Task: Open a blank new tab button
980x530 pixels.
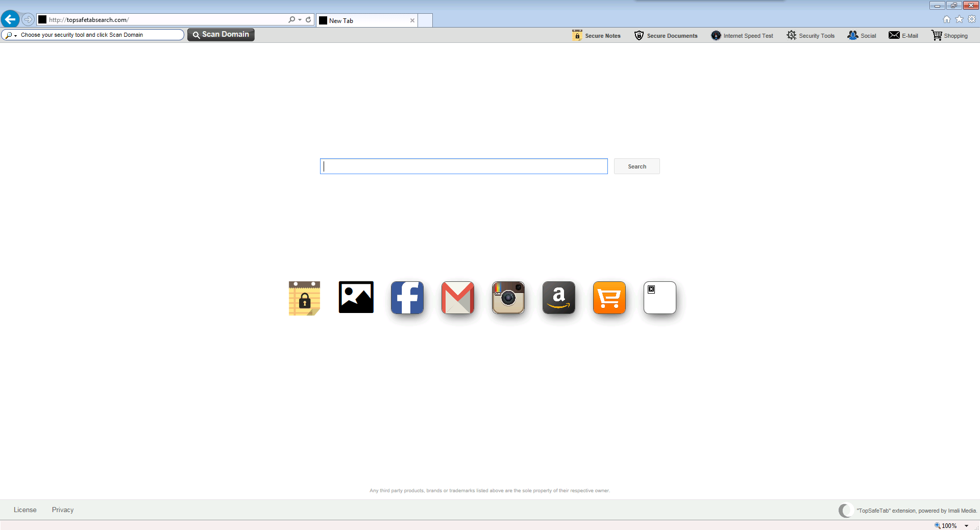Action: (425, 20)
